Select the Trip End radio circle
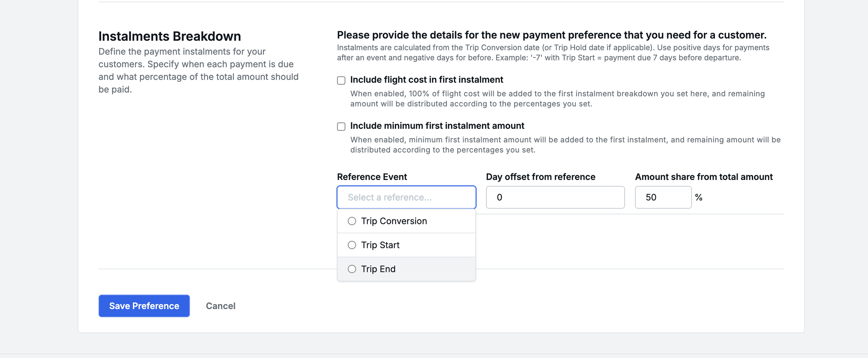 click(x=352, y=269)
